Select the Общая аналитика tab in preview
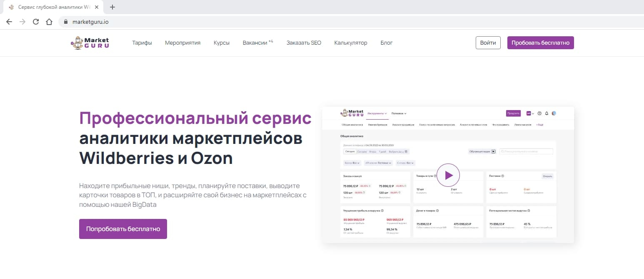Screen dimensions: 644x279 pyautogui.click(x=352, y=125)
